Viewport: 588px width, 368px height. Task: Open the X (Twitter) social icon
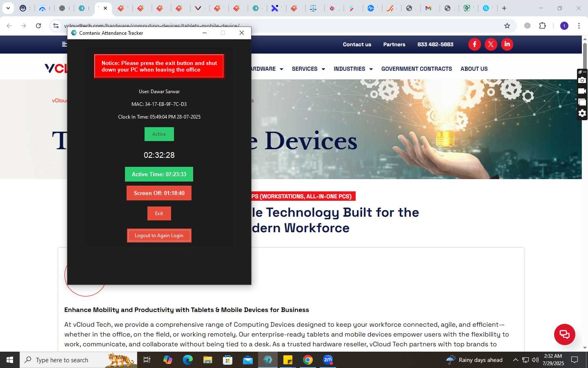pyautogui.click(x=491, y=44)
